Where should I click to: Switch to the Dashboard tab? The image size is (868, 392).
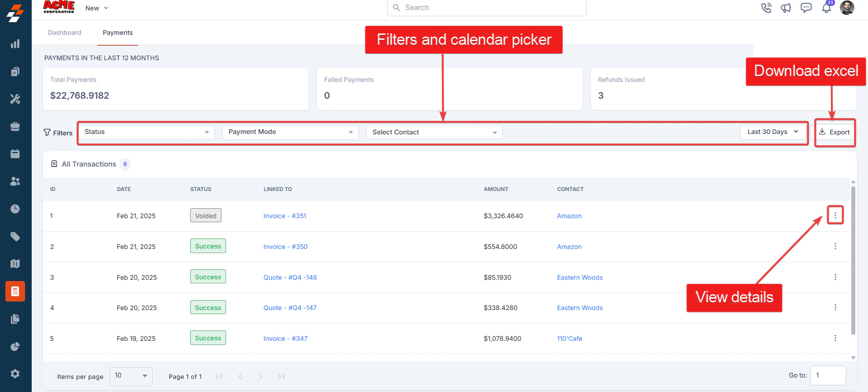(x=65, y=33)
